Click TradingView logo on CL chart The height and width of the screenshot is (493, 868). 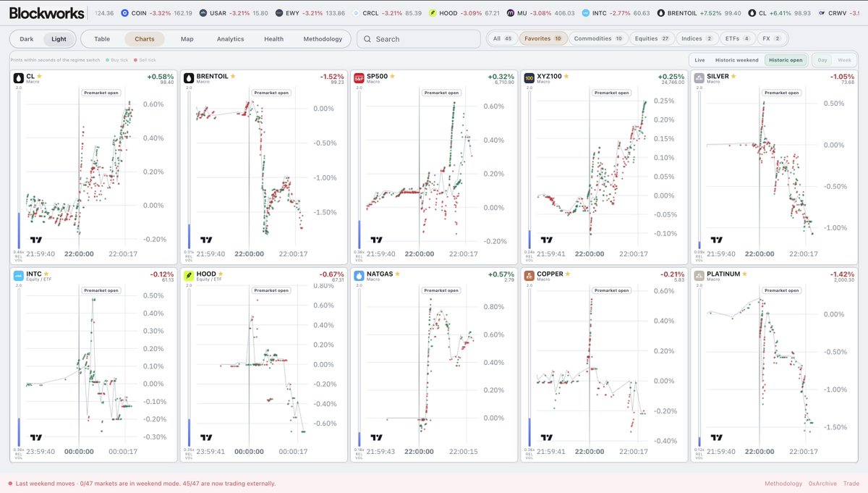[x=36, y=240]
